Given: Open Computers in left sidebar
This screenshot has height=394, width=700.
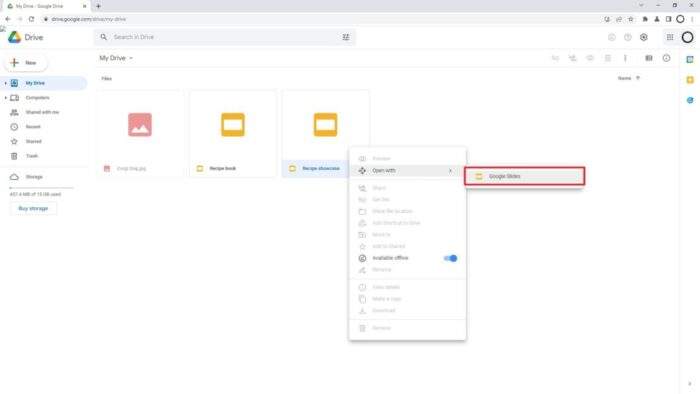Looking at the screenshot, I should tap(38, 98).
